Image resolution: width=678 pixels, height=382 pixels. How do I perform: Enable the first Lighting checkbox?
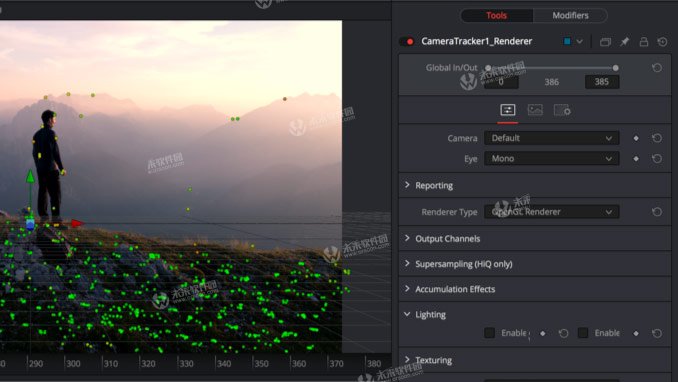pyautogui.click(x=489, y=333)
